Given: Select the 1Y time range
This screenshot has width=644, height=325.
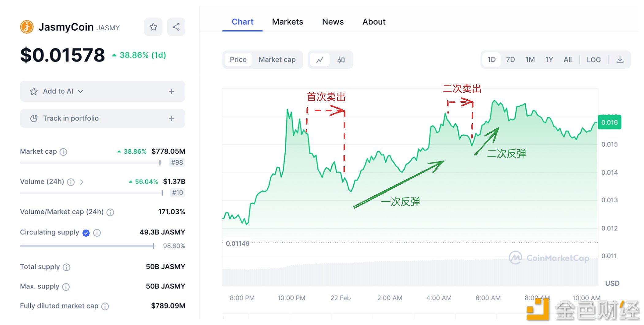Looking at the screenshot, I should [549, 59].
